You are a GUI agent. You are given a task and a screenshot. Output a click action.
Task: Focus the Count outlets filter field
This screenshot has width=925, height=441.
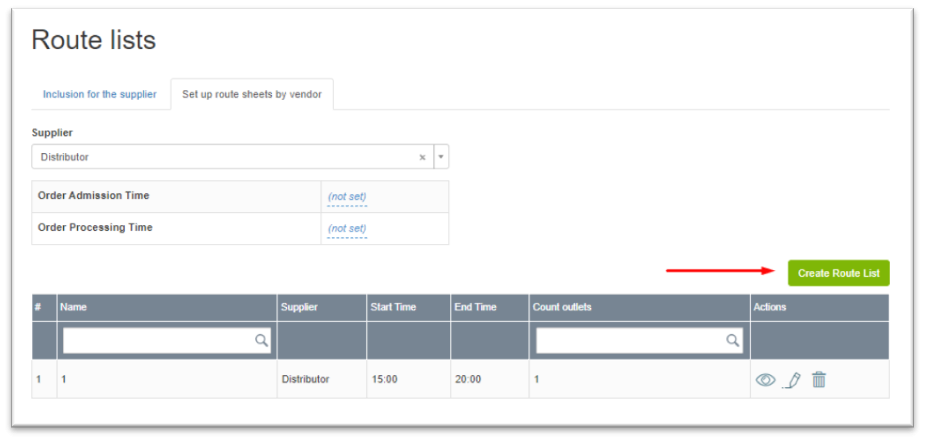630,341
